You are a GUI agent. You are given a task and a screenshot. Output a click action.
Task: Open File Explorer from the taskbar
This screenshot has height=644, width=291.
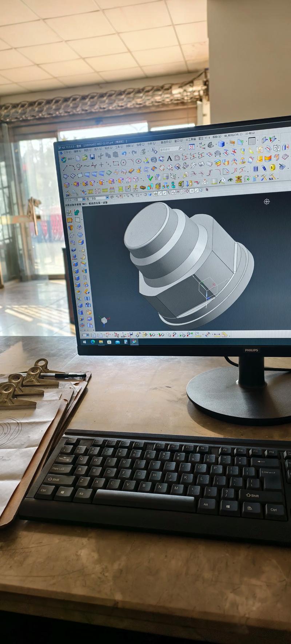(x=101, y=342)
